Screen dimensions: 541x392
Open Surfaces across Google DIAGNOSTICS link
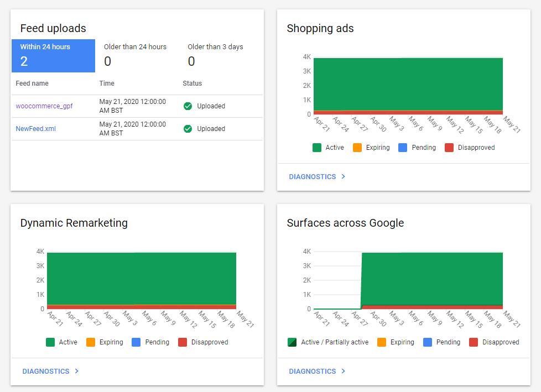point(312,372)
